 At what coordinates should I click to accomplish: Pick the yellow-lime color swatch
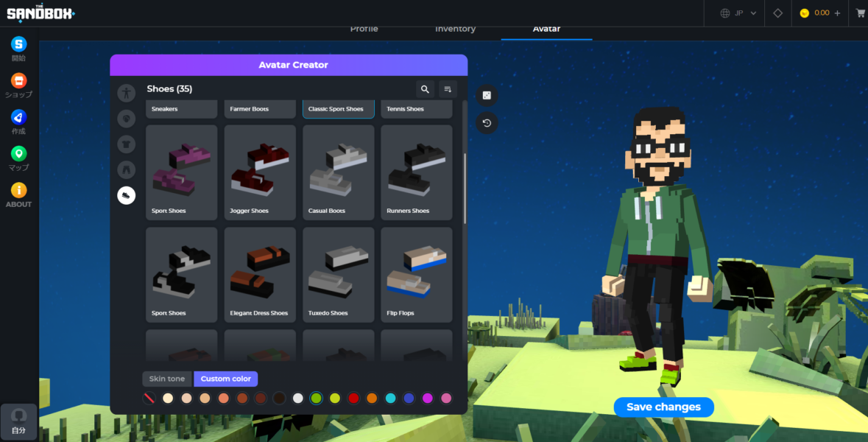tap(335, 399)
